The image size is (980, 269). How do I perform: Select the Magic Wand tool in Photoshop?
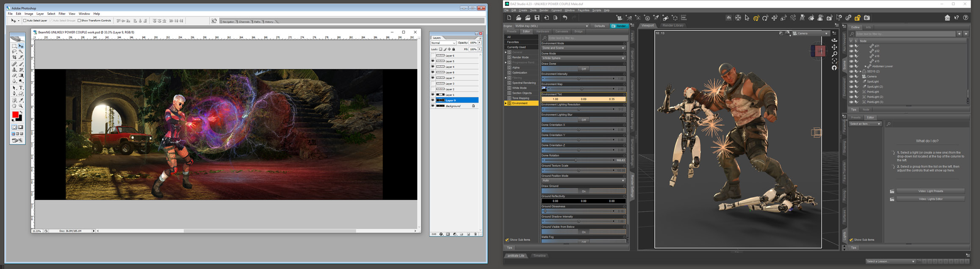pyautogui.click(x=21, y=51)
